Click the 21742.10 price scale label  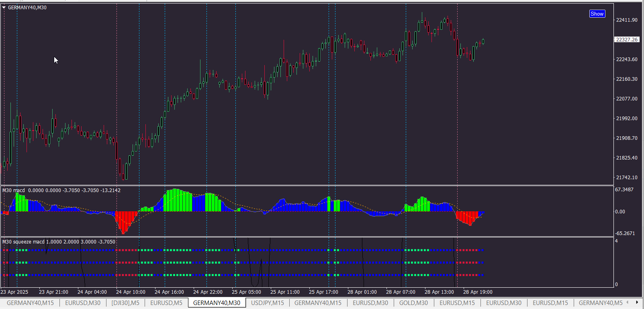click(627, 178)
